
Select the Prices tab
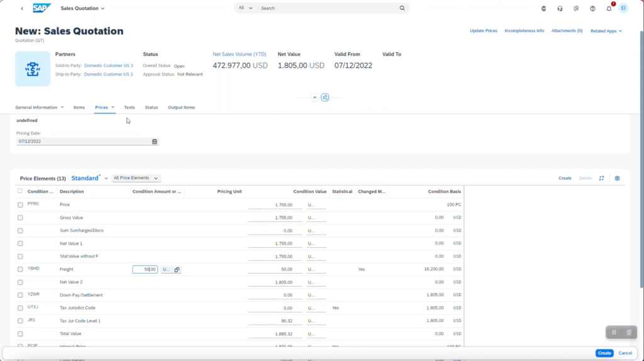pyautogui.click(x=101, y=107)
